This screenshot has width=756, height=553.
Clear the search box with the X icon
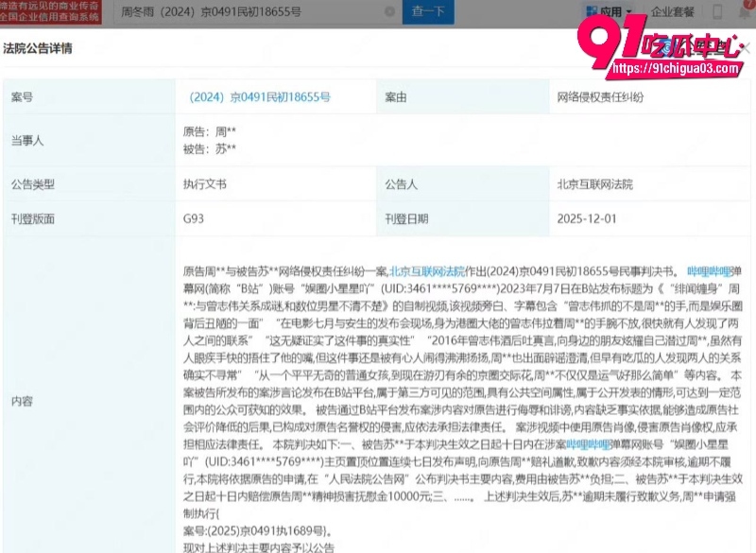[x=389, y=11]
